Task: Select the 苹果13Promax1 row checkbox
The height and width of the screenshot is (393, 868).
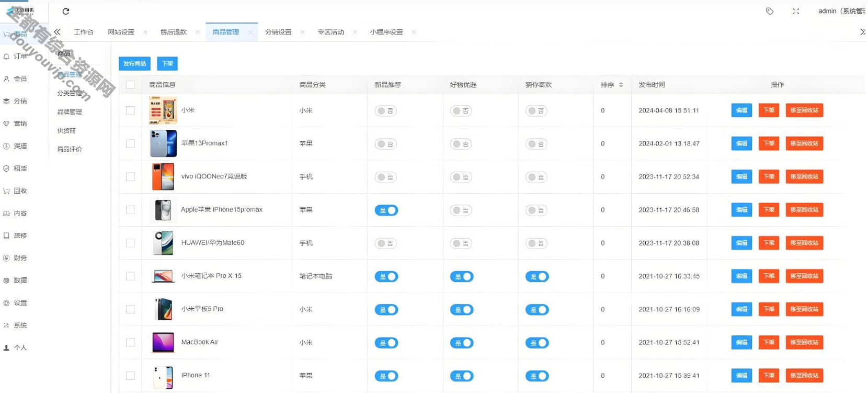Action: point(131,143)
